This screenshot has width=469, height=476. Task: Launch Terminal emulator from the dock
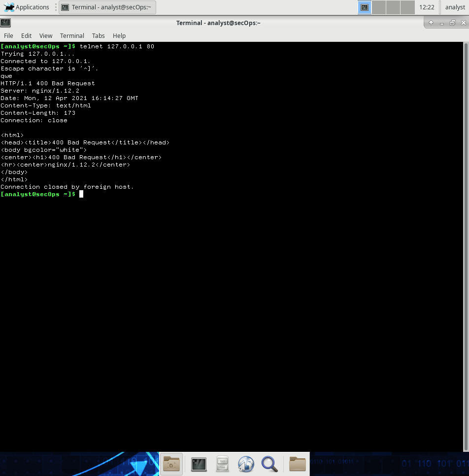[199, 464]
